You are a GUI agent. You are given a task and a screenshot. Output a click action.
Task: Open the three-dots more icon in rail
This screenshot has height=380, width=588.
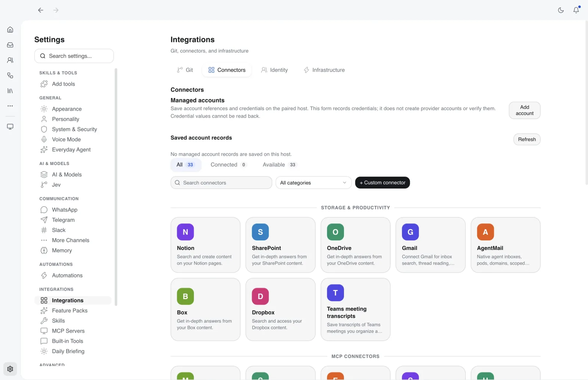tap(10, 106)
